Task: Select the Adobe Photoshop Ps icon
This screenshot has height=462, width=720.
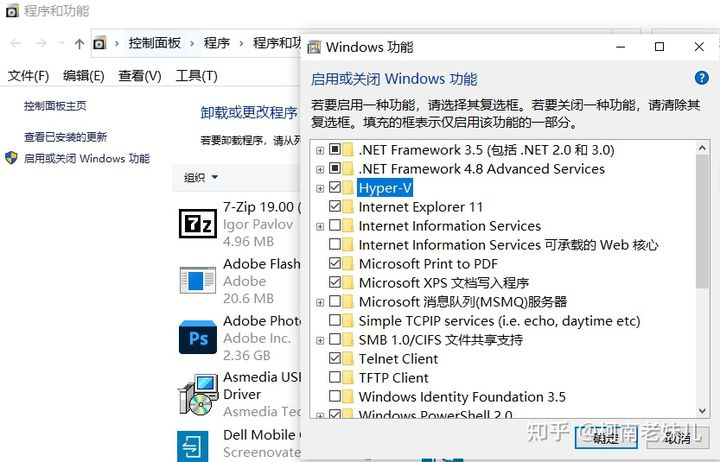Action: pyautogui.click(x=197, y=338)
